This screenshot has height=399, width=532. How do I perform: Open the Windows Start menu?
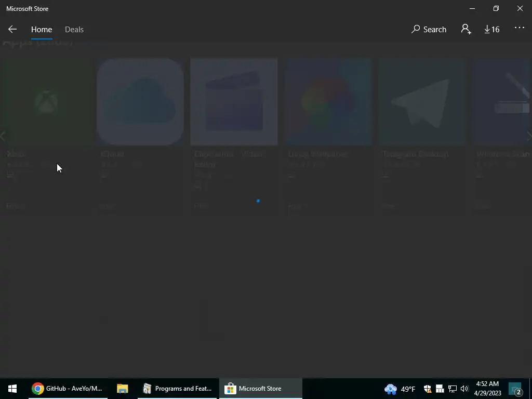pyautogui.click(x=12, y=389)
